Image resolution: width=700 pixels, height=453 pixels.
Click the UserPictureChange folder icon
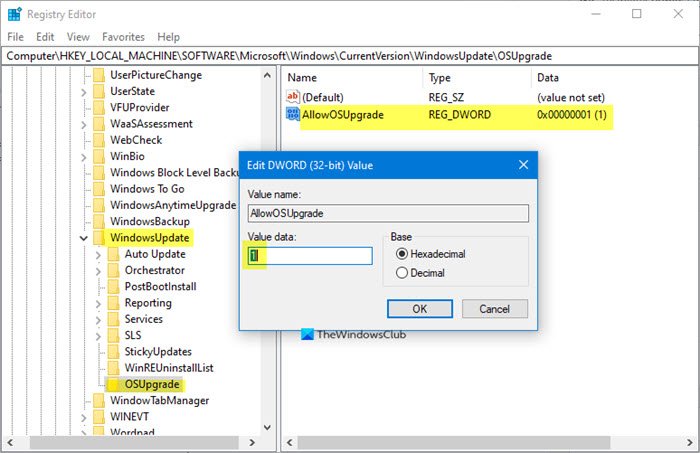(99, 75)
